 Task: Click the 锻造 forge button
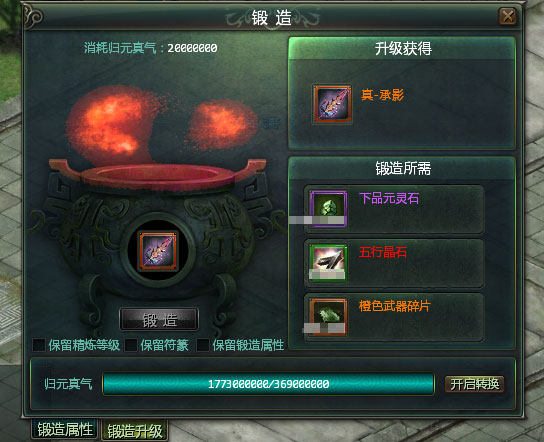pos(159,319)
